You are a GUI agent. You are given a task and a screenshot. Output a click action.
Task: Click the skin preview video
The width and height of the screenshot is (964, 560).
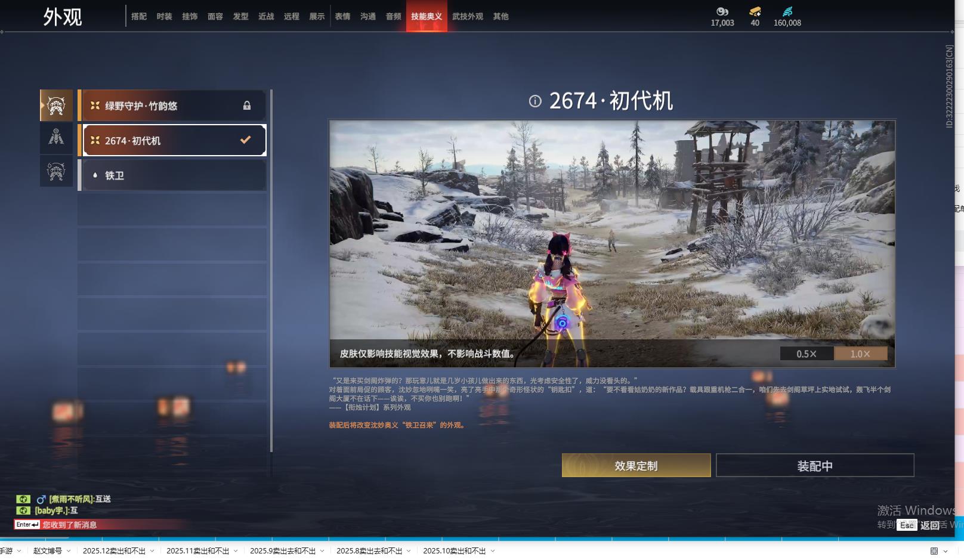(x=612, y=243)
